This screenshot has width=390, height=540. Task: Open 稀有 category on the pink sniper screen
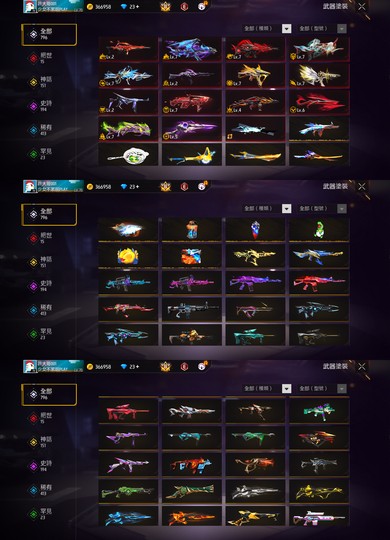[43, 490]
